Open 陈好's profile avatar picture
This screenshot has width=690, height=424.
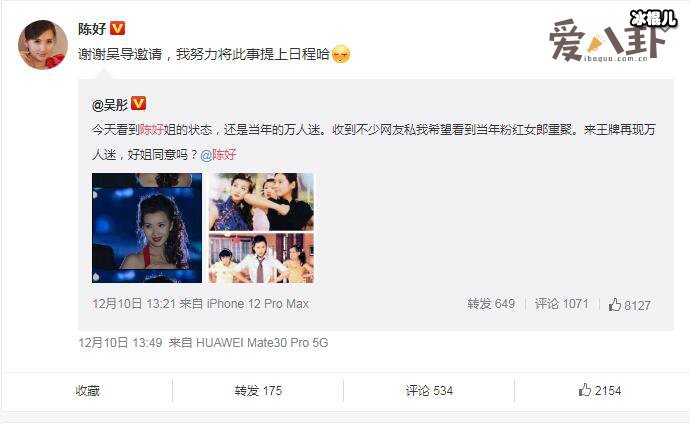pyautogui.click(x=43, y=44)
